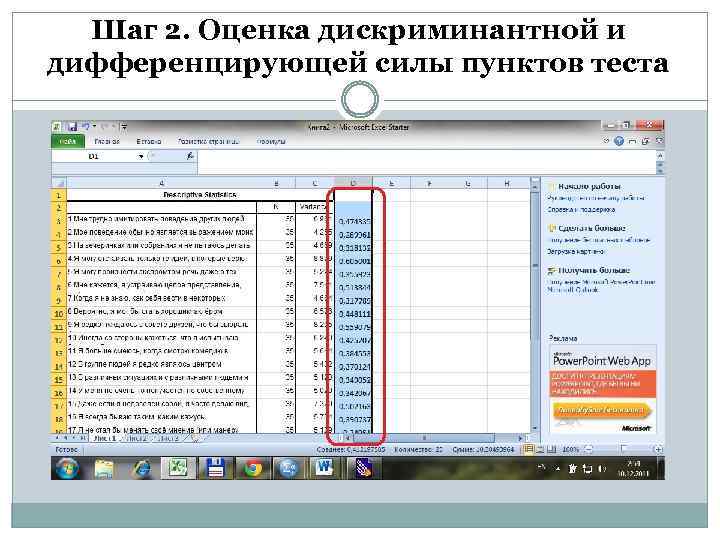Open Google Chrome from the taskbar
The width and height of the screenshot is (720, 540).
pos(252,468)
